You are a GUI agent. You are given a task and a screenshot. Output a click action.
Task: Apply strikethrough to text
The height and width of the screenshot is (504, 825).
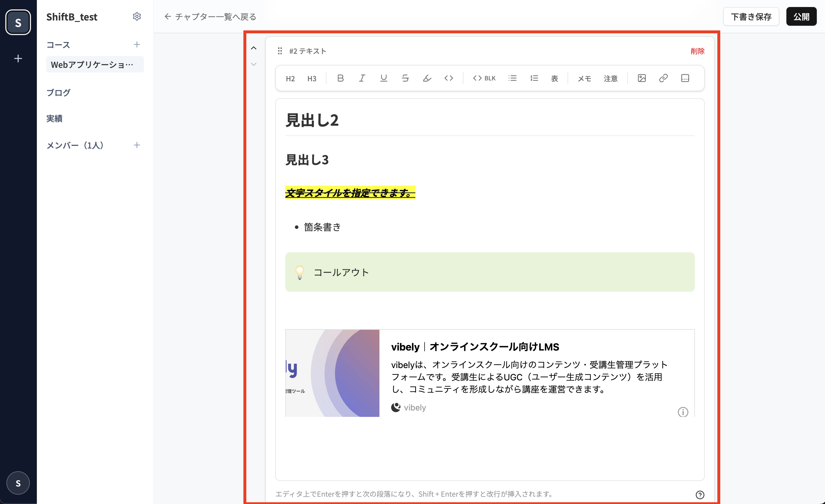point(405,78)
